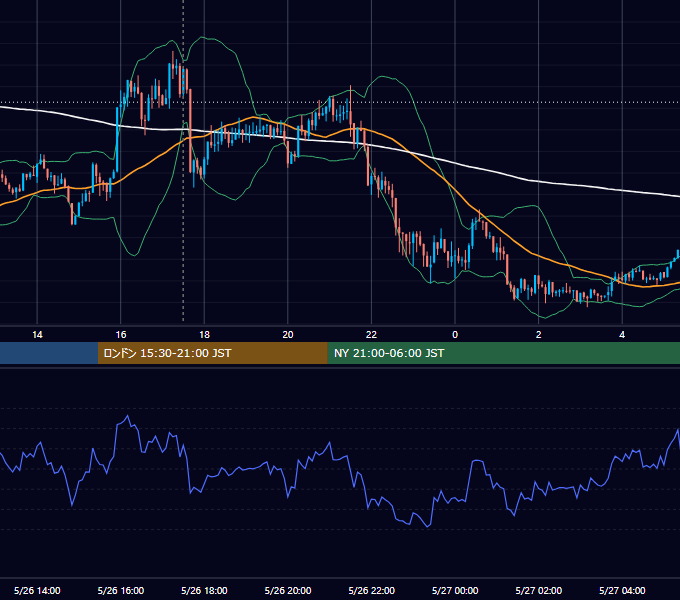
Task: Click the 5/26 14:00 time label
Action: tap(37, 590)
